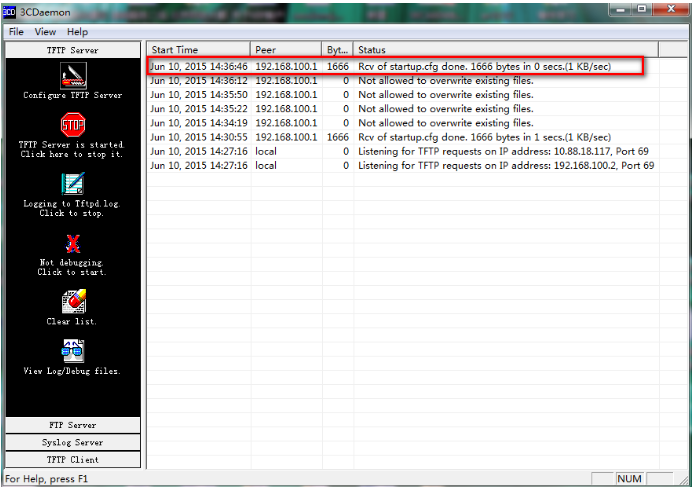This screenshot has height=494, width=697.
Task: Sort by the Peer column header
Action: (286, 50)
